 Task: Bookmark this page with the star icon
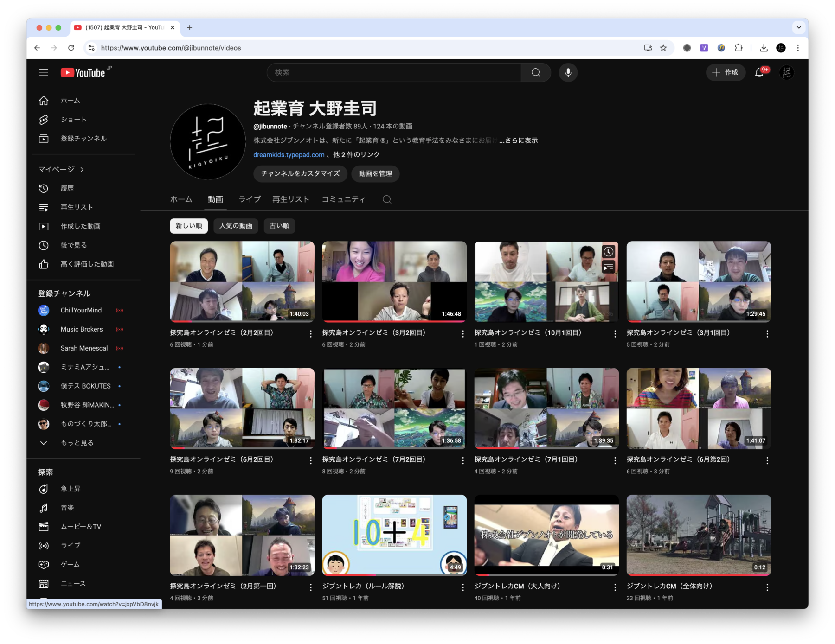point(663,48)
